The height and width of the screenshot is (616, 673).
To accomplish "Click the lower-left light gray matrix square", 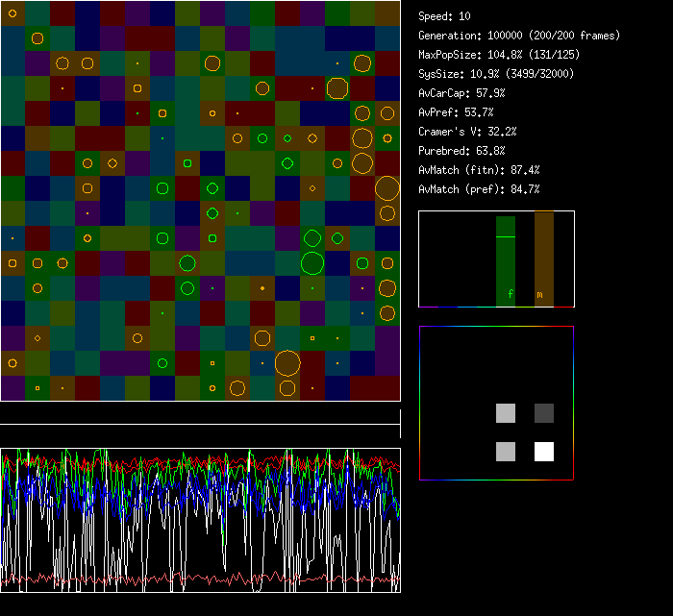I will pyautogui.click(x=506, y=452).
